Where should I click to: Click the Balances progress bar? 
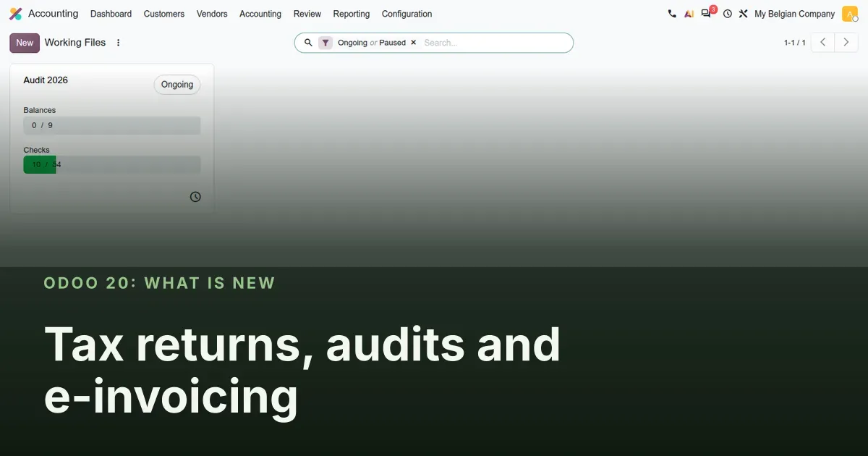(112, 125)
